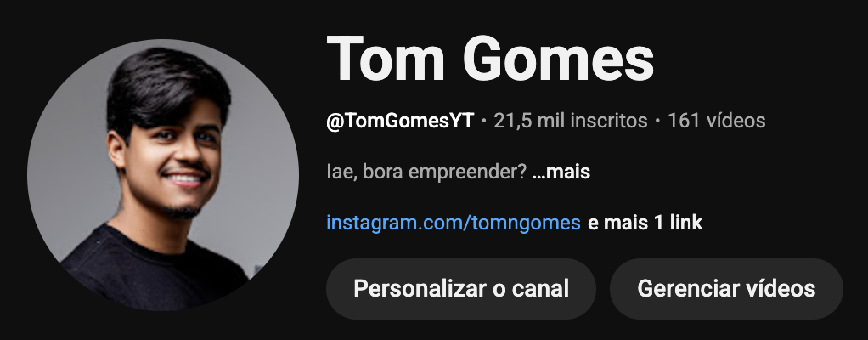
Task: Click the Gerenciar vídeos button
Action: pos(726,288)
